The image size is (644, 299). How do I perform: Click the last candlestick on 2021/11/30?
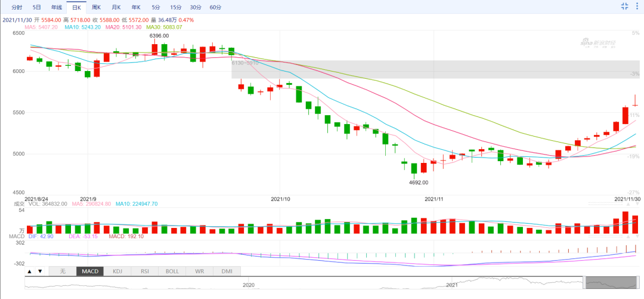click(x=636, y=104)
